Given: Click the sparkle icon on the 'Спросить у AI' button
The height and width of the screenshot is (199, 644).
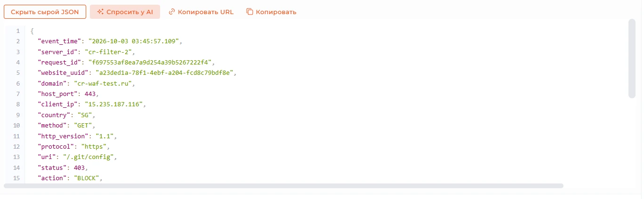Looking at the screenshot, I should tap(100, 12).
